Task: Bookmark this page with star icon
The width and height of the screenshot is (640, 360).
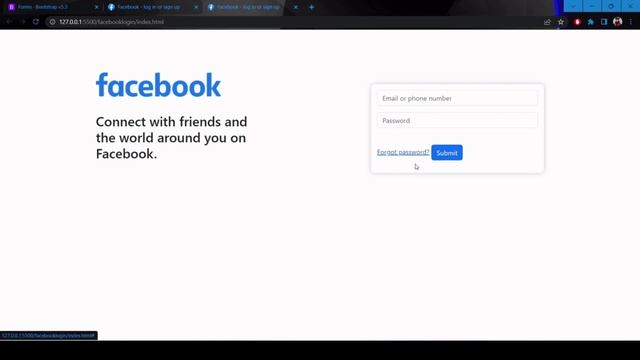Action: click(x=561, y=22)
